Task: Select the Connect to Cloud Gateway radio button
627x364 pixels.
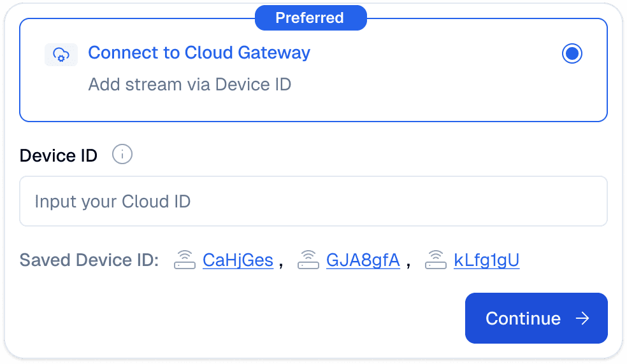Action: [x=572, y=53]
